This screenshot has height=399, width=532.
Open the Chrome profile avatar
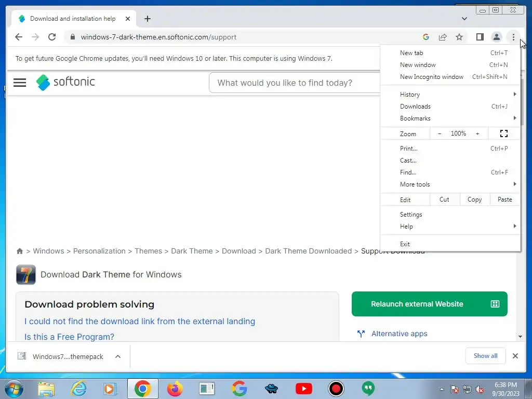[496, 37]
